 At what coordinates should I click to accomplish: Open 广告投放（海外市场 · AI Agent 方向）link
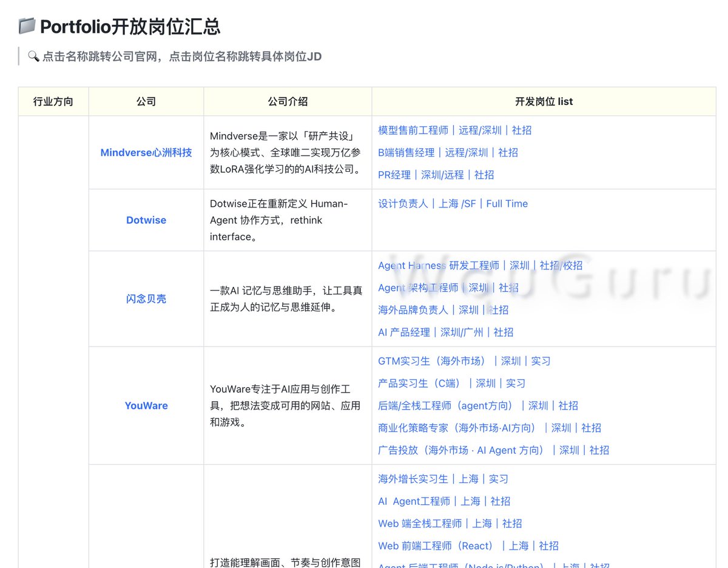(x=493, y=450)
